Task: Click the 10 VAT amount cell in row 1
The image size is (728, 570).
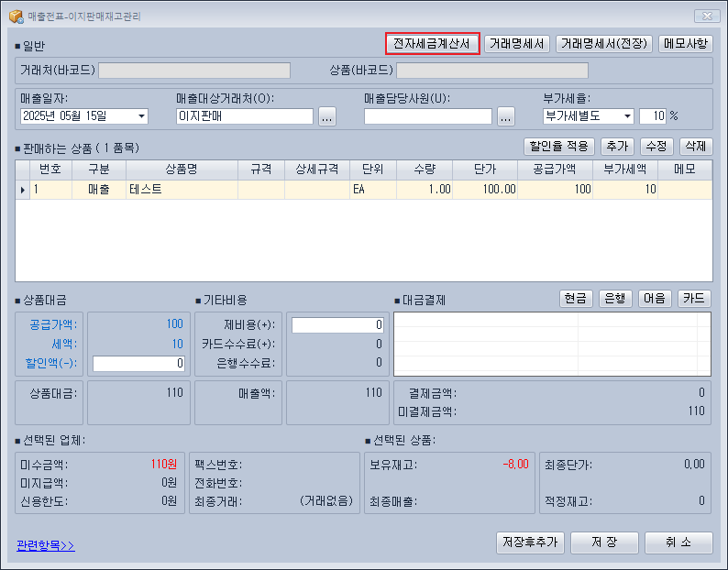Action: tap(625, 190)
